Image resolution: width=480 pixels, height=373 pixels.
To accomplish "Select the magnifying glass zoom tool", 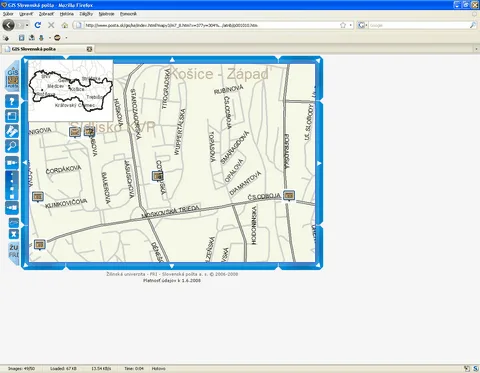I will tap(12, 146).
